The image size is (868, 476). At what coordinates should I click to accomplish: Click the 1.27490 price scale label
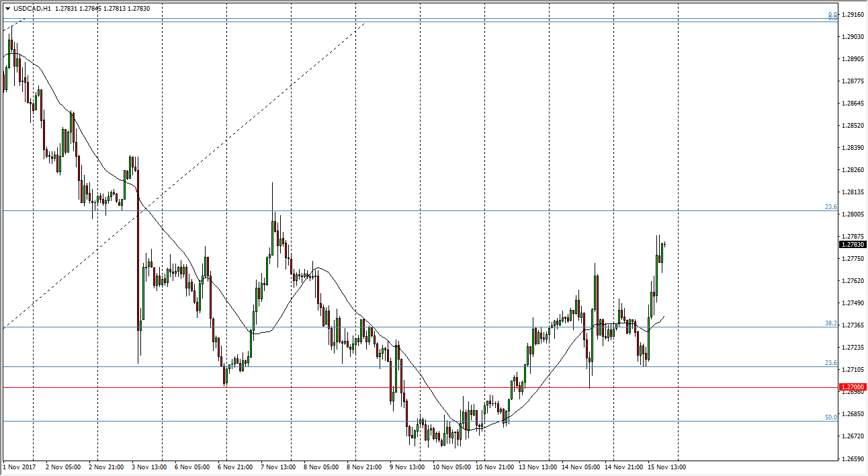[x=852, y=303]
